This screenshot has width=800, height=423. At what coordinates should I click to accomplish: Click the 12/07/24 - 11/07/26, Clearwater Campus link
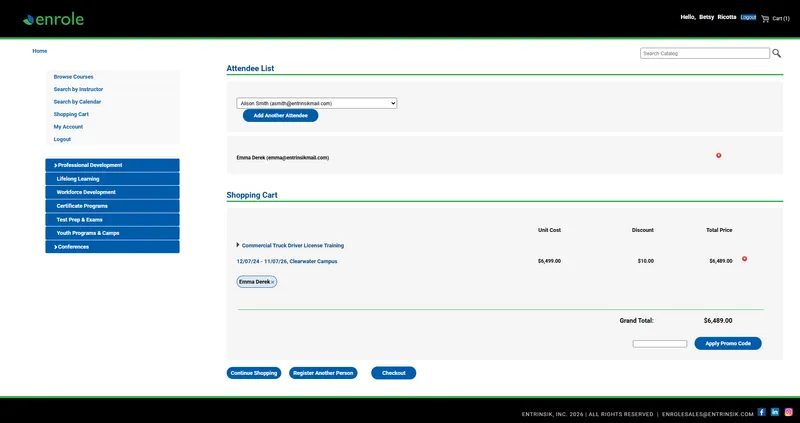click(x=287, y=261)
